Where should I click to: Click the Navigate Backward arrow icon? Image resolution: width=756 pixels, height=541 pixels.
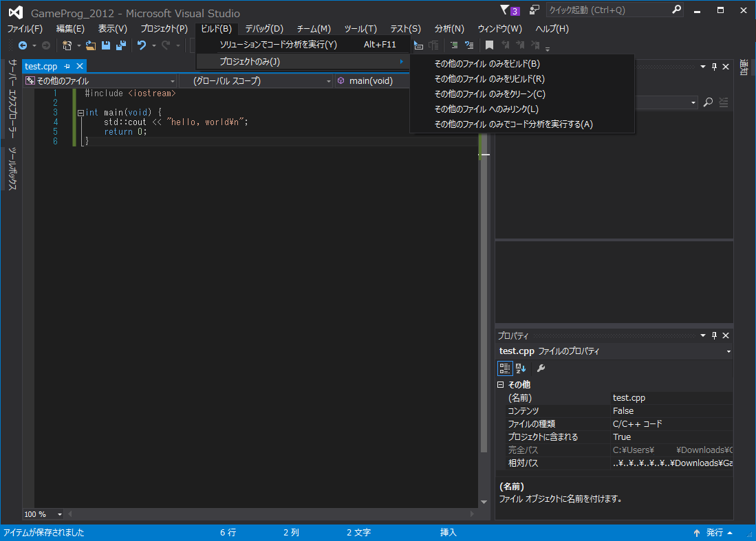pyautogui.click(x=22, y=45)
